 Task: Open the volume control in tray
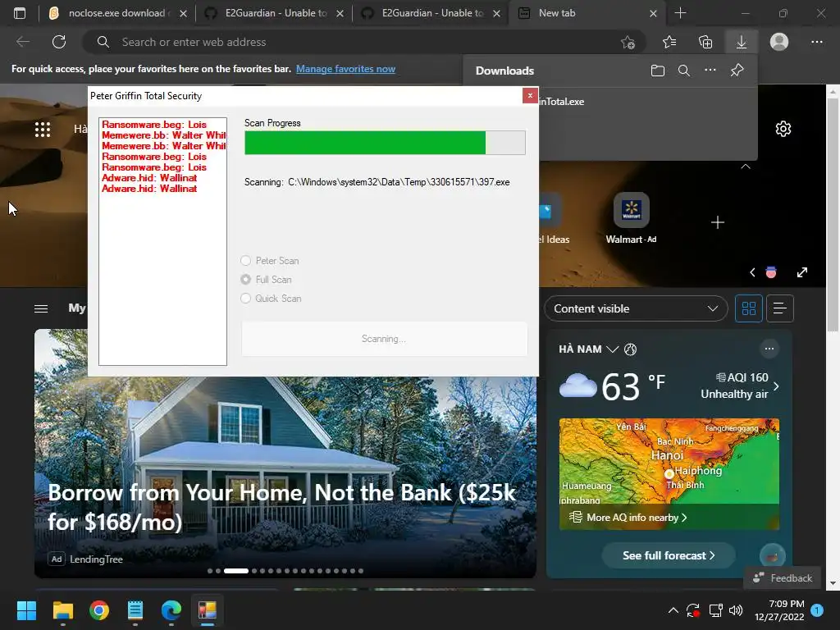(x=736, y=610)
